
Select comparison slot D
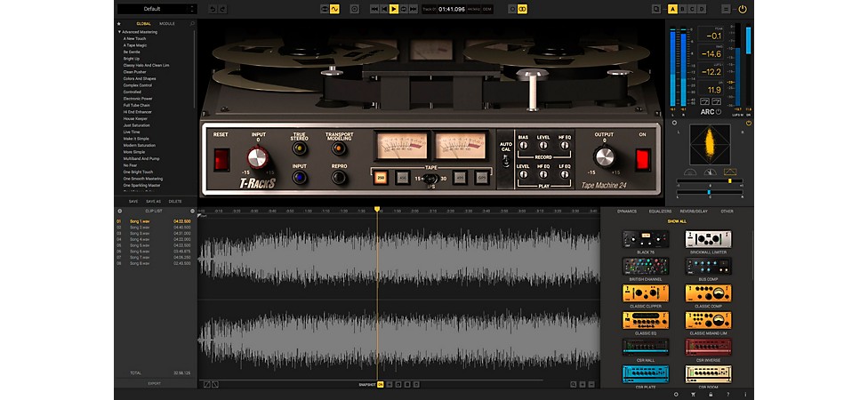tap(702, 9)
